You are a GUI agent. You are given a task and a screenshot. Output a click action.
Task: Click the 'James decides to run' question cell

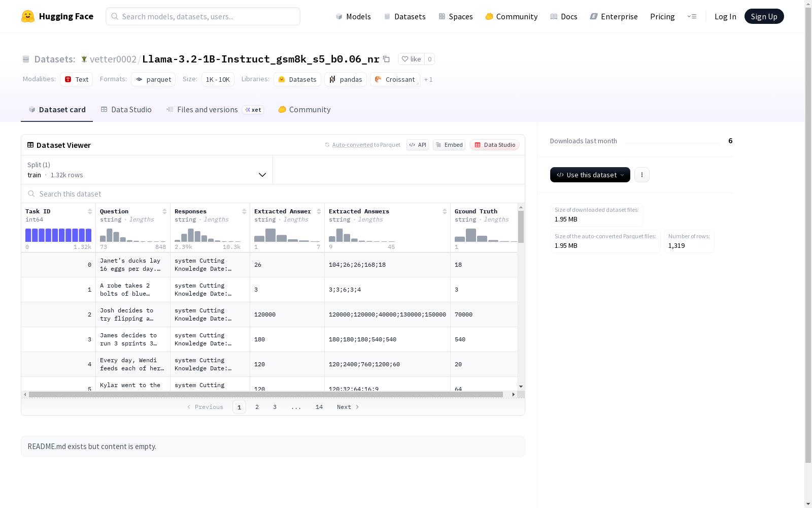(133, 339)
